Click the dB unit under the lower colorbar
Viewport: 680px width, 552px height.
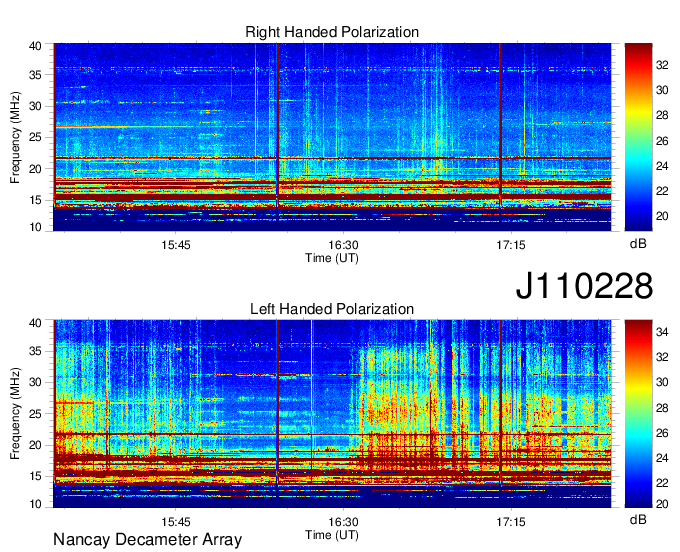(x=638, y=520)
